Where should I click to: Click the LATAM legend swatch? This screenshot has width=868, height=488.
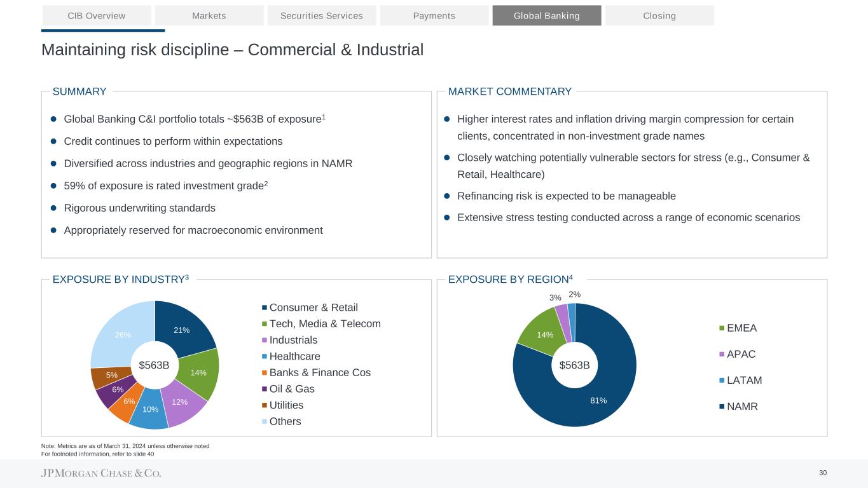pyautogui.click(x=722, y=381)
